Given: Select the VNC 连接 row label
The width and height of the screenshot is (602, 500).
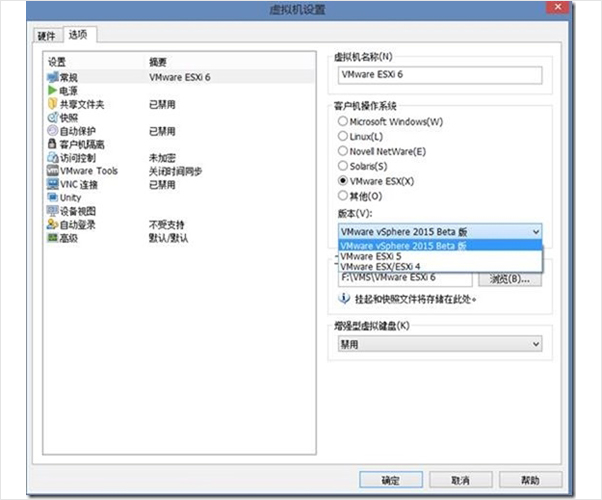Looking at the screenshot, I should tap(79, 184).
